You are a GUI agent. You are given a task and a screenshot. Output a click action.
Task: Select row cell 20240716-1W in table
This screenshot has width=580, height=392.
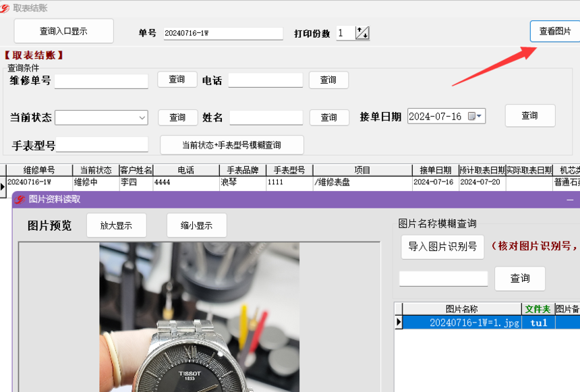(x=39, y=182)
